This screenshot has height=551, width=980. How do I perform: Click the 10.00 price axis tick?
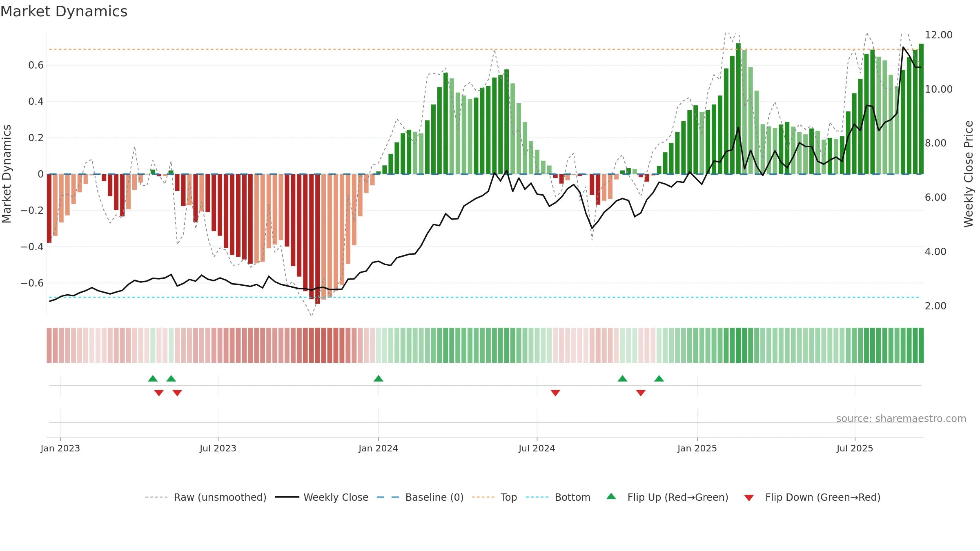coord(939,89)
